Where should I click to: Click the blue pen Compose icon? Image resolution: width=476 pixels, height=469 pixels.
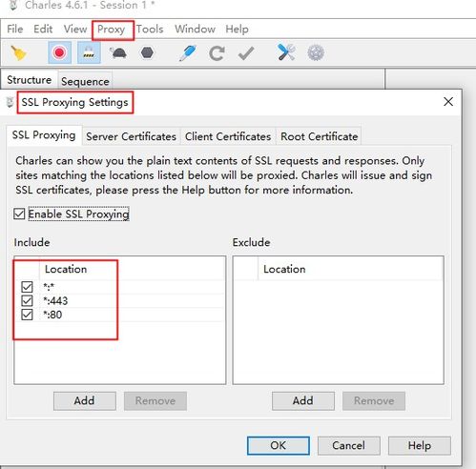click(x=188, y=52)
